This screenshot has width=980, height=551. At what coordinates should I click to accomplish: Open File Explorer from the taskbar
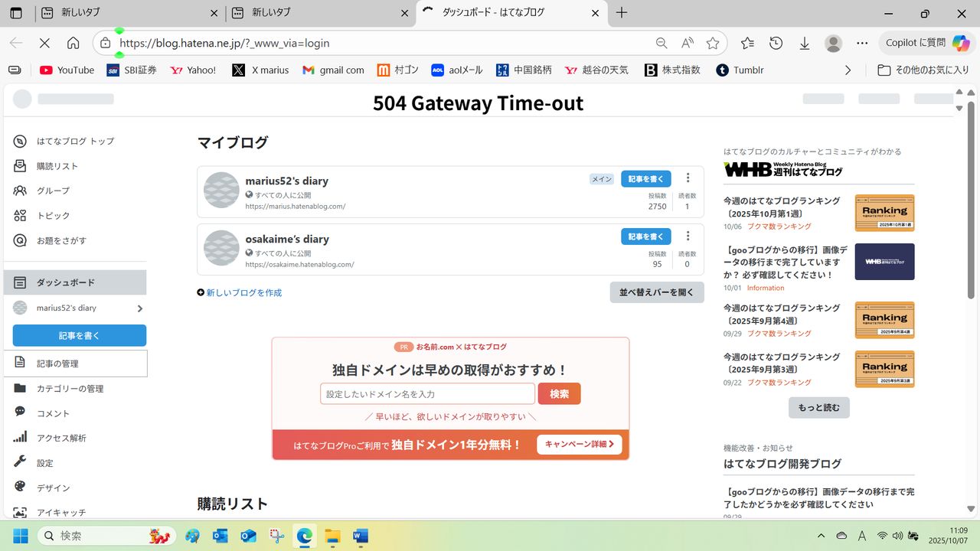coord(332,535)
